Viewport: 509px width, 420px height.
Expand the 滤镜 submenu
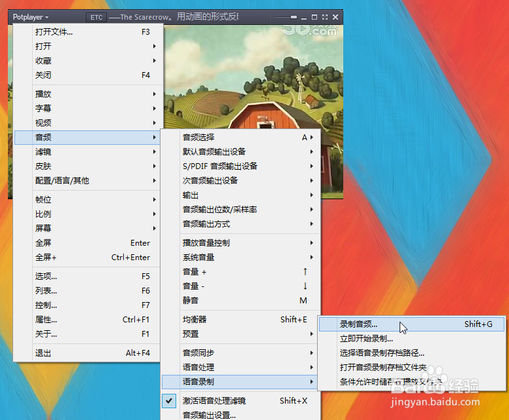click(x=87, y=151)
